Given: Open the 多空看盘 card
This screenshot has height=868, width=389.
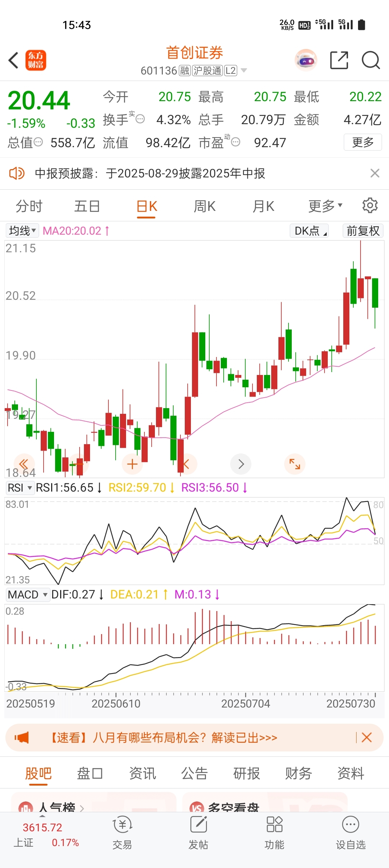Looking at the screenshot, I should pyautogui.click(x=265, y=803).
